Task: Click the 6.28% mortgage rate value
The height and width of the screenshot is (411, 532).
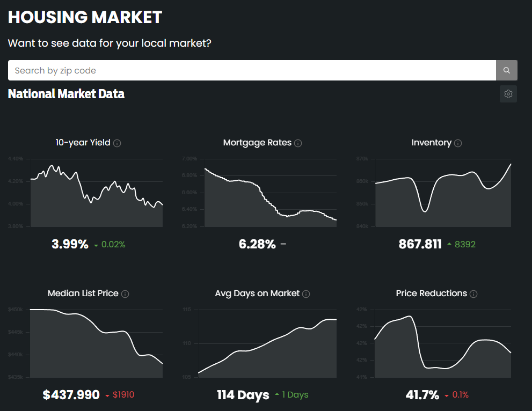Action: click(257, 244)
